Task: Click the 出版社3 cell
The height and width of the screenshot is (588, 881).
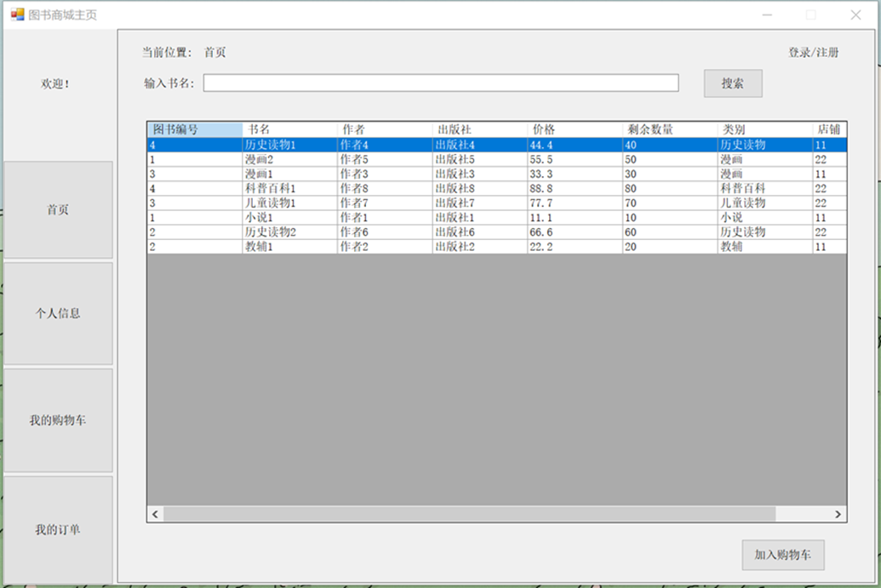Action: point(480,174)
